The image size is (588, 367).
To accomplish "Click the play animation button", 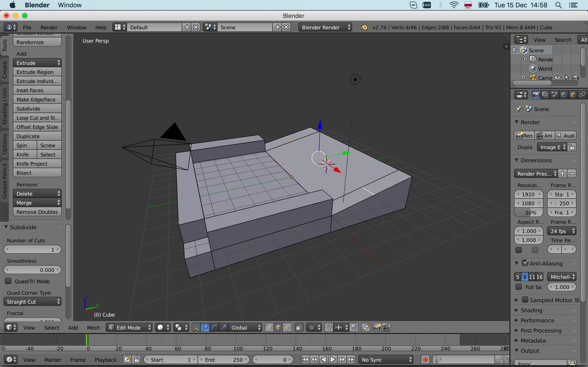I will coord(333,359).
